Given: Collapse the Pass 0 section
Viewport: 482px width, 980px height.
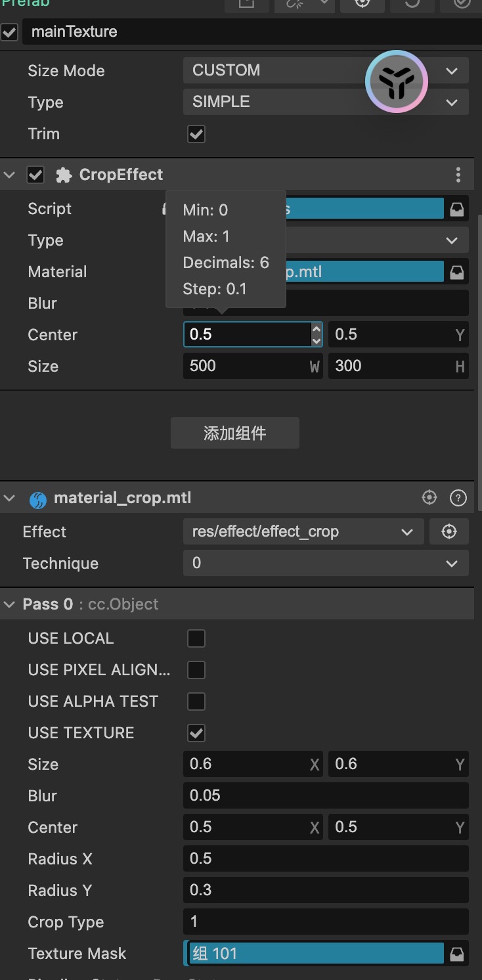Looking at the screenshot, I should point(9,604).
